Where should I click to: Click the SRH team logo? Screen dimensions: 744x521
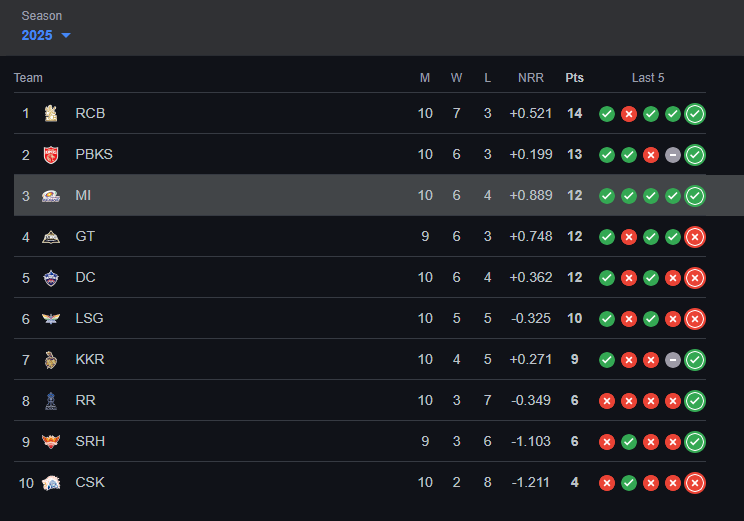[x=51, y=442]
